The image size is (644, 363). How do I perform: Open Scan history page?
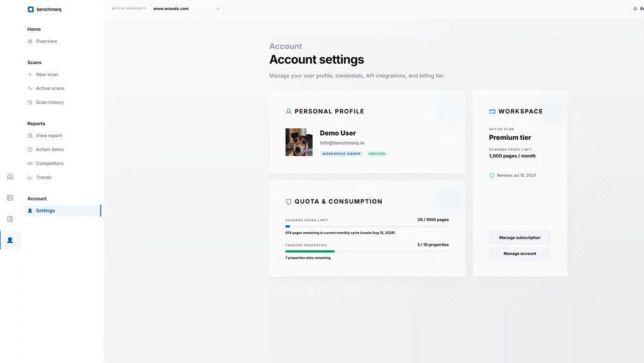[x=50, y=103]
